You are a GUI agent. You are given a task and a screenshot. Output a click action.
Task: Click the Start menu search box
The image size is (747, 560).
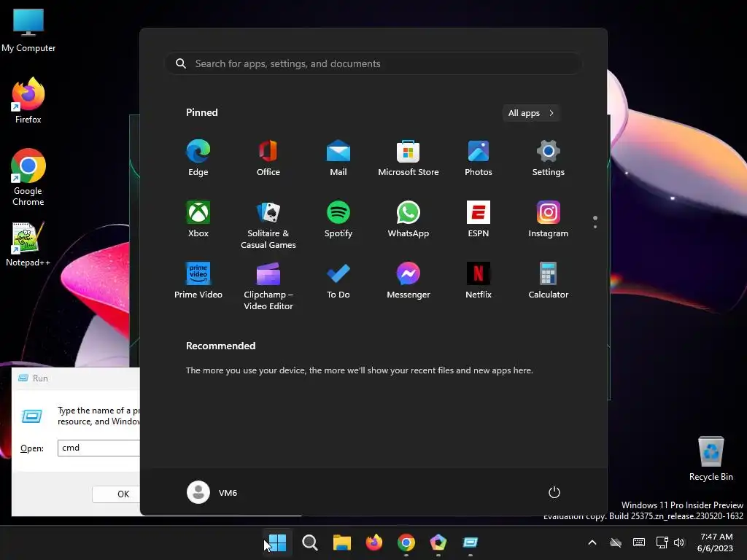373,63
